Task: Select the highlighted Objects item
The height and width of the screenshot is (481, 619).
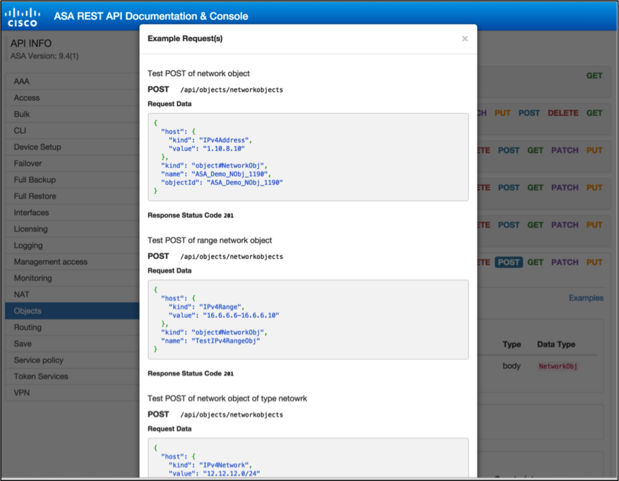Action: 72,311
